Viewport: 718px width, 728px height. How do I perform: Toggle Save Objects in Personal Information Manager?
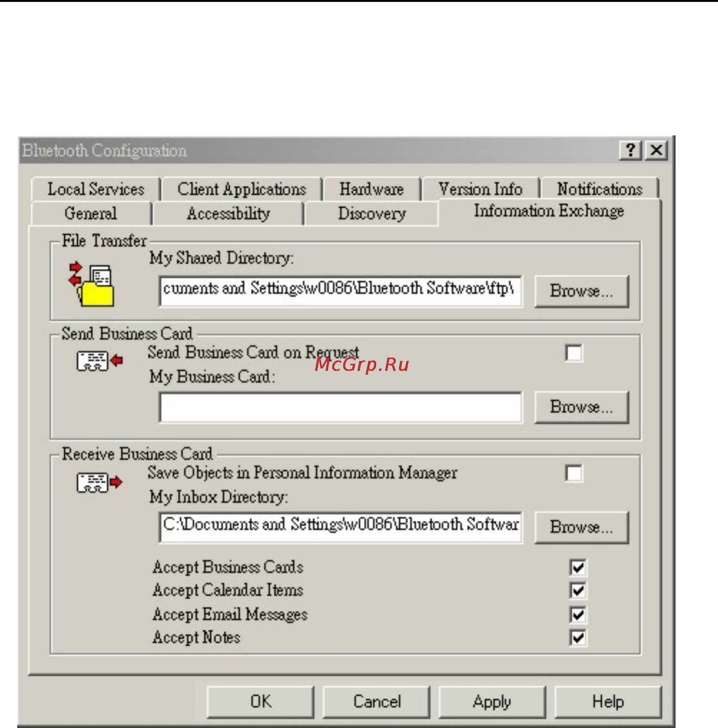click(x=574, y=473)
